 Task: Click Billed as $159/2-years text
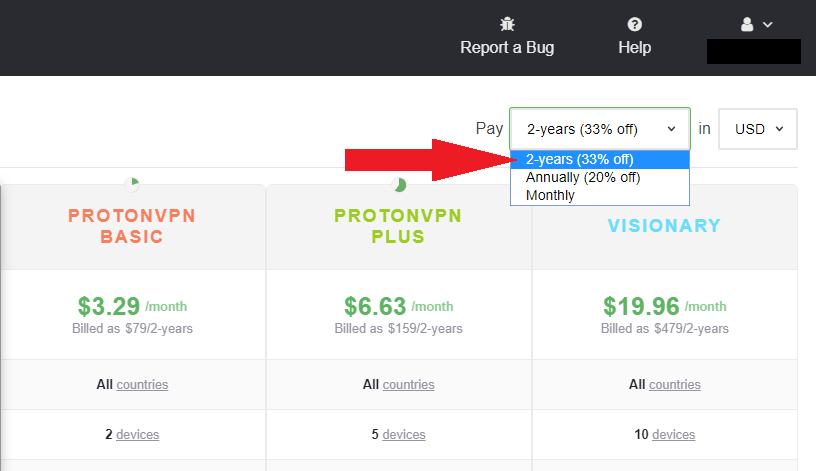399,328
